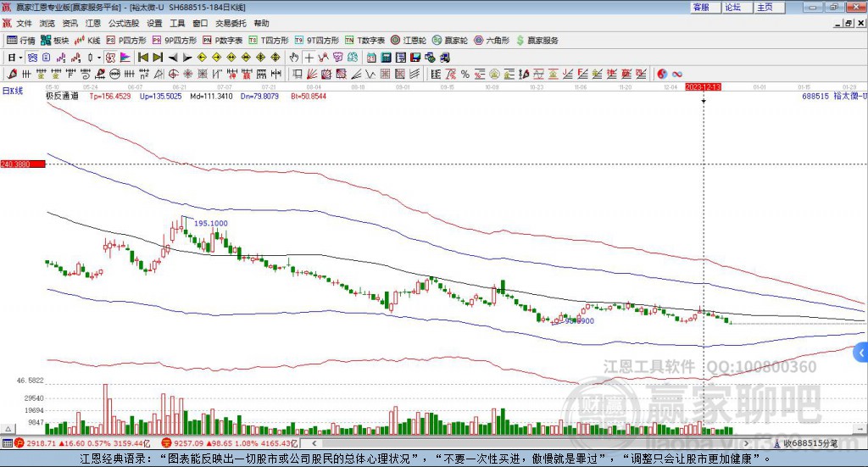Image resolution: width=868 pixels, height=467 pixels.
Task: Click the 论坛 forum button
Action: [732, 7]
